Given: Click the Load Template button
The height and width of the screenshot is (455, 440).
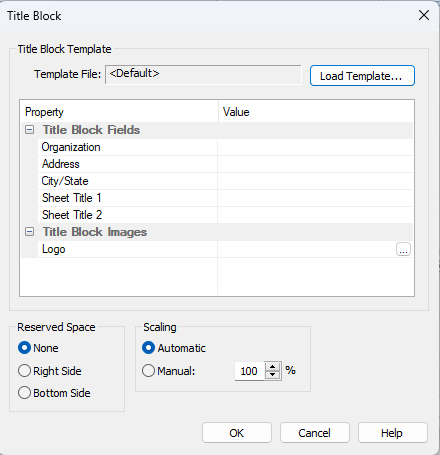Looking at the screenshot, I should pos(362,76).
